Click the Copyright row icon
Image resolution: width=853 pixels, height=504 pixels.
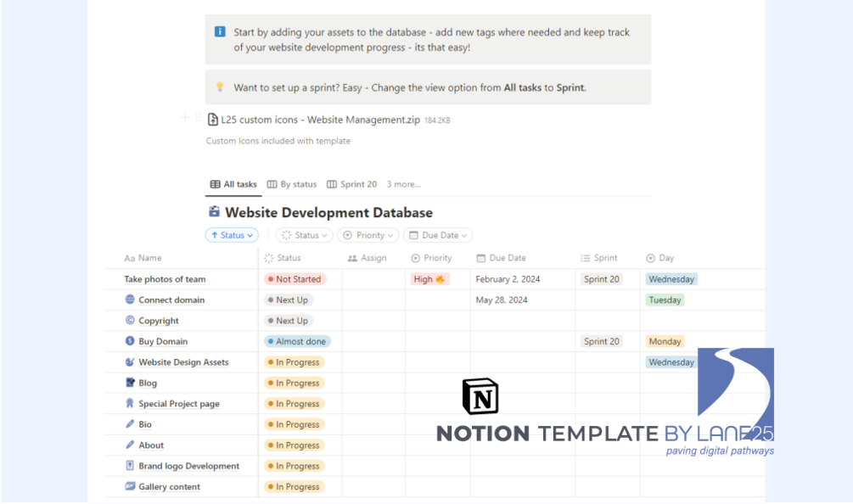coord(130,320)
